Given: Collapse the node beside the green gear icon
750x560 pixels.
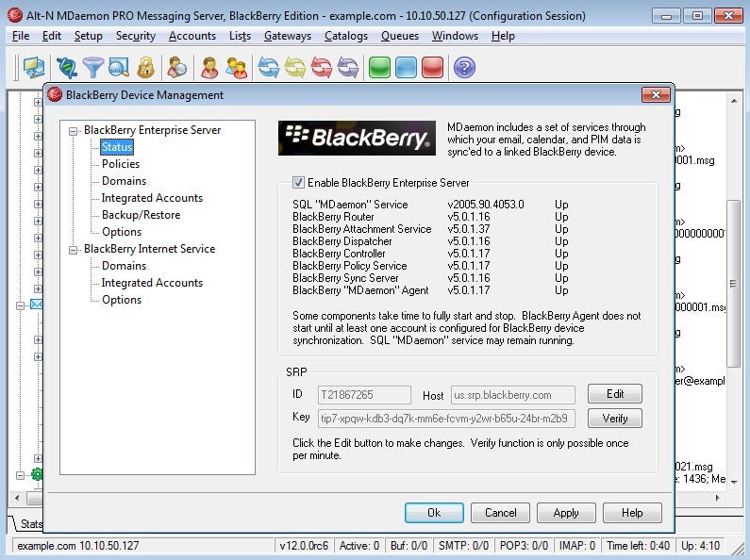Looking at the screenshot, I should pos(20,475).
